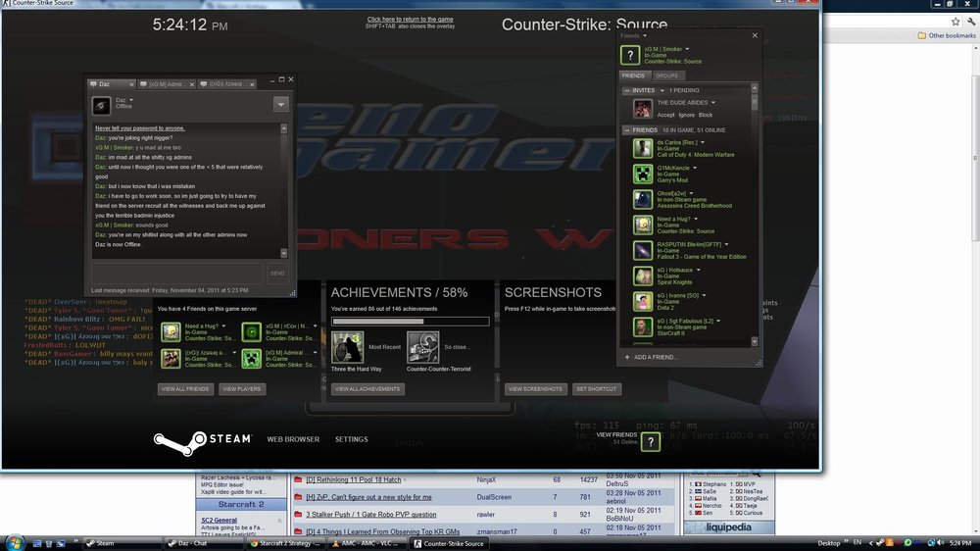Screen dimensions: 980x551
Task: Open the Friends title dropdown menu
Action: click(645, 36)
